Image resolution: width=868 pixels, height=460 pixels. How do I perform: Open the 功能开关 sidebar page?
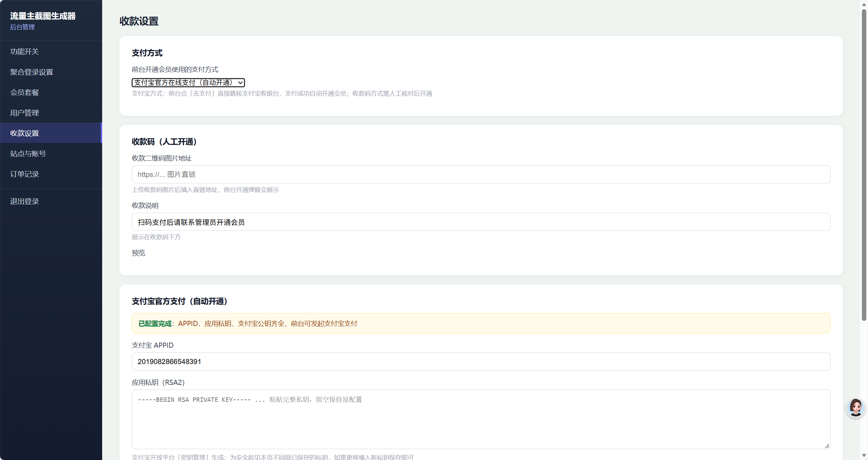point(51,51)
